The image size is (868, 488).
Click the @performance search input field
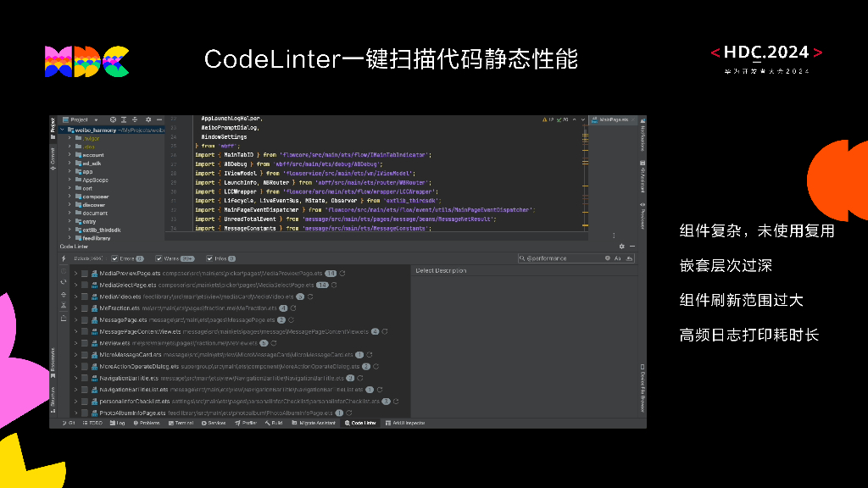pos(564,258)
